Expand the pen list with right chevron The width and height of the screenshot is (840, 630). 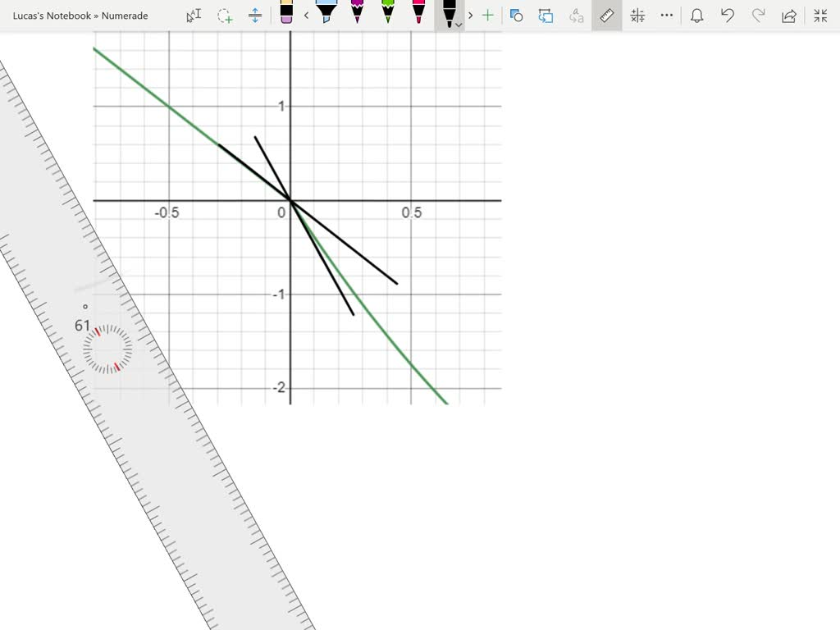pyautogui.click(x=470, y=15)
